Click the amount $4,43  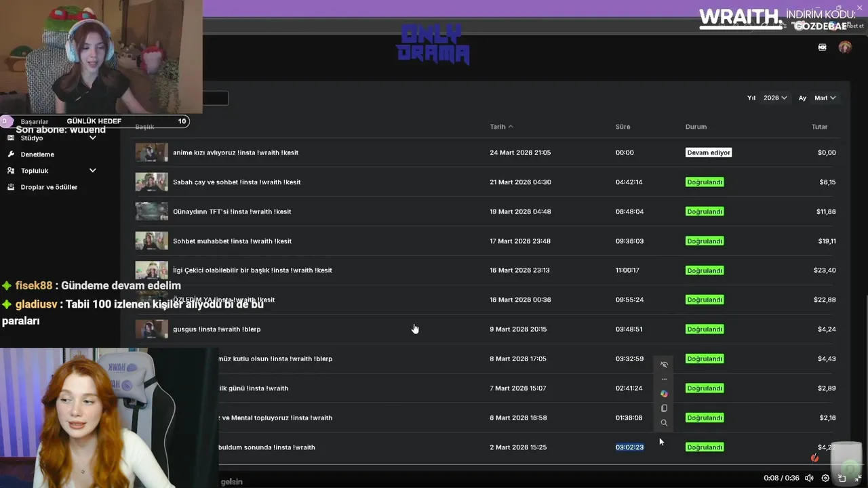point(827,359)
